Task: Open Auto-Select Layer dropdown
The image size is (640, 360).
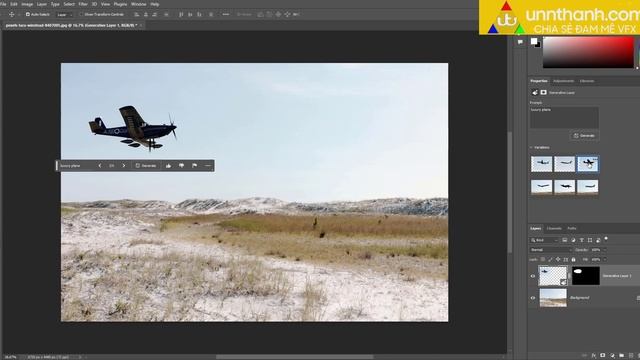Action: [64, 14]
